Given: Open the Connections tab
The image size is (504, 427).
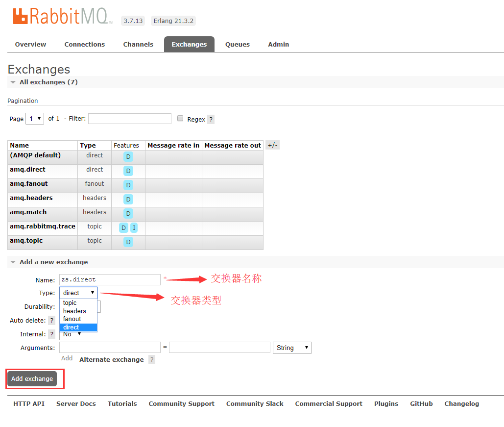Looking at the screenshot, I should coord(84,44).
